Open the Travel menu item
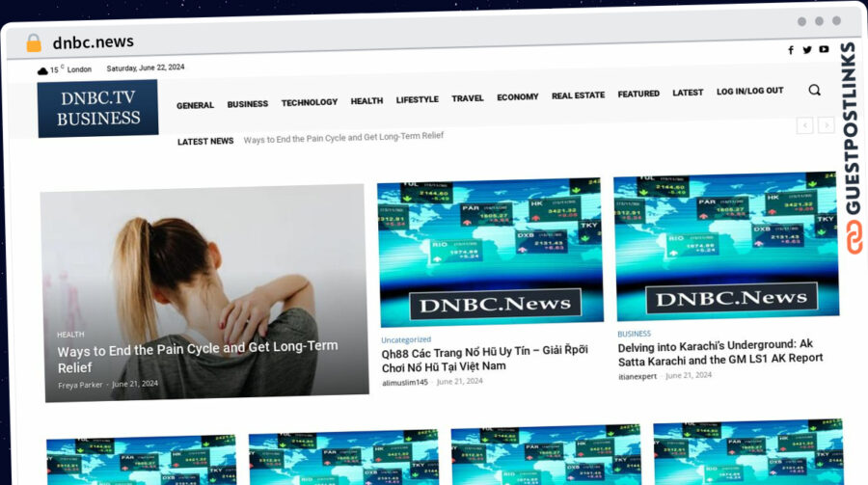 pos(467,98)
